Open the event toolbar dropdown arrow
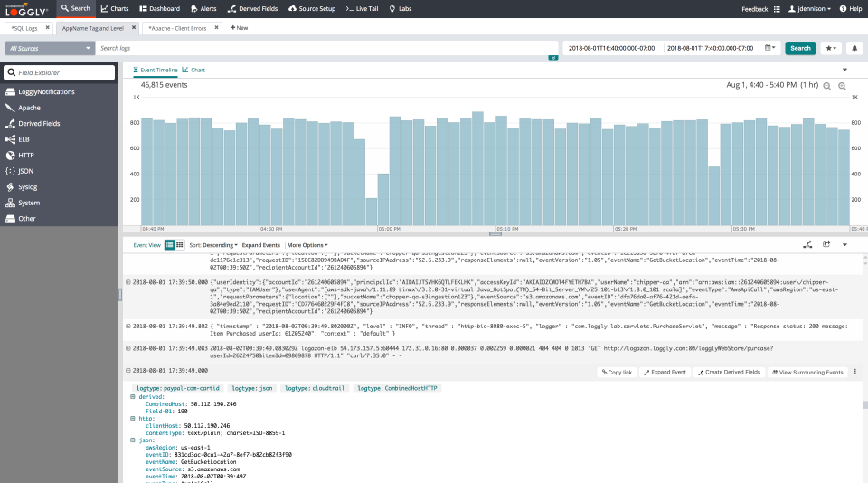The image size is (868, 483). [x=844, y=245]
